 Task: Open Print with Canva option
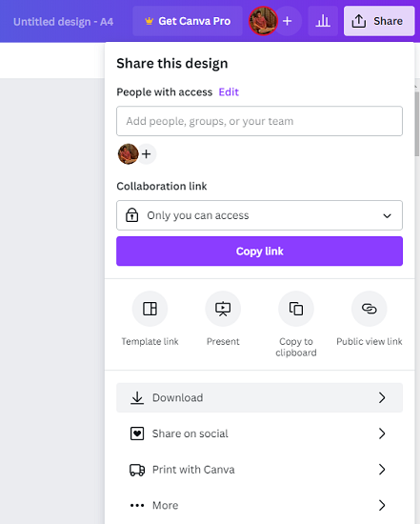pos(259,470)
